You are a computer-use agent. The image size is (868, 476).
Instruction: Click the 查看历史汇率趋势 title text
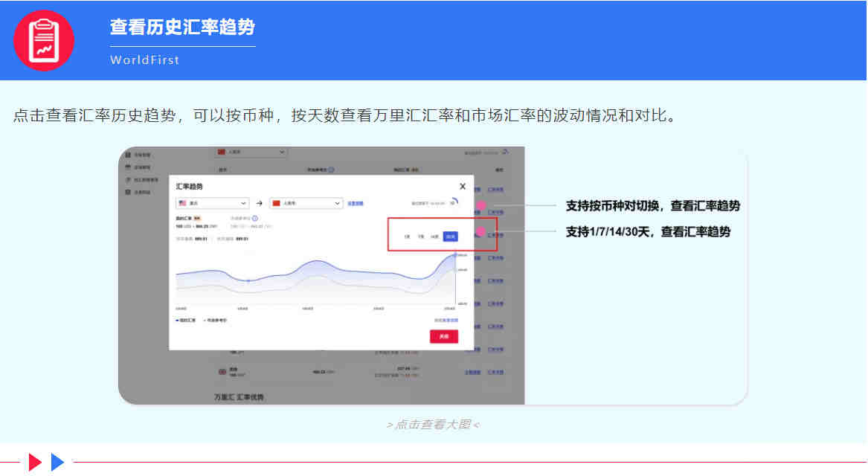pos(182,27)
